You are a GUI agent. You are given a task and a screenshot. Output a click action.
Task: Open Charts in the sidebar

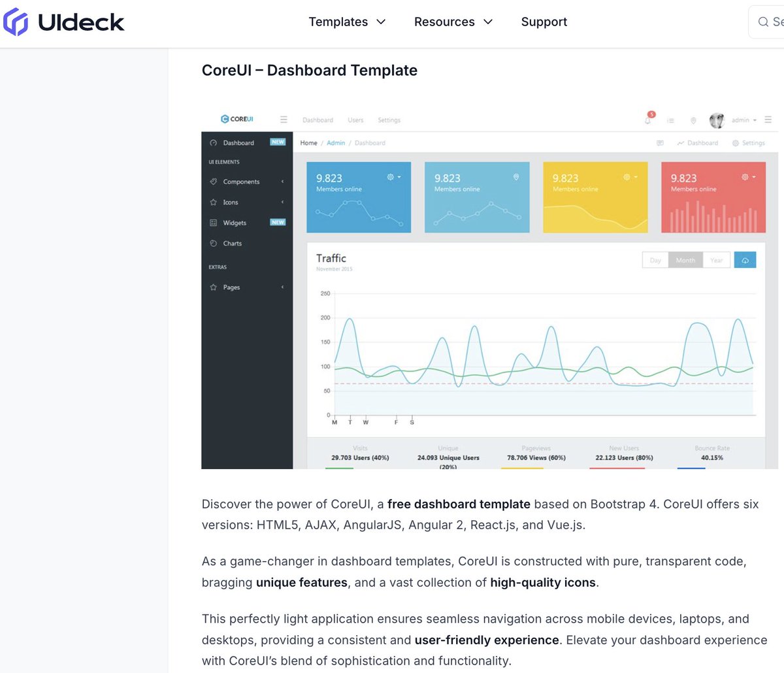pos(247,243)
